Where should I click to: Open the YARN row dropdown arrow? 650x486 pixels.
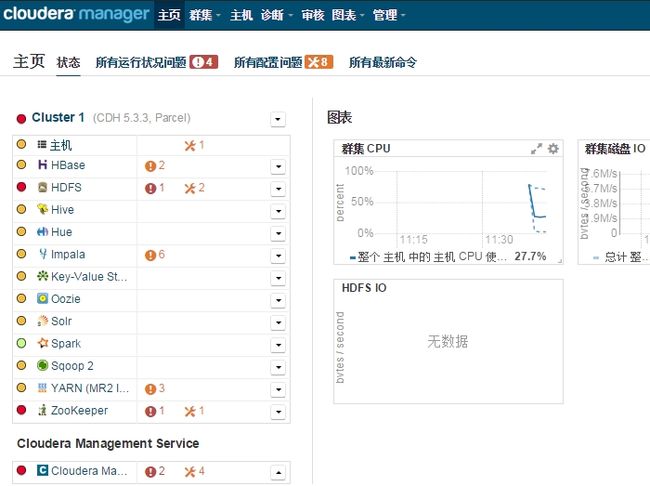278,389
